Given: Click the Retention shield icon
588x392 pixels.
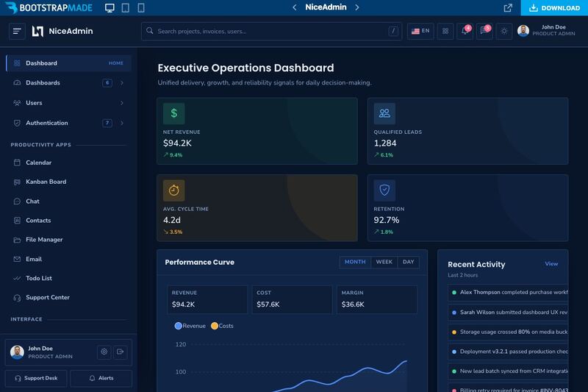Looking at the screenshot, I should coord(384,190).
